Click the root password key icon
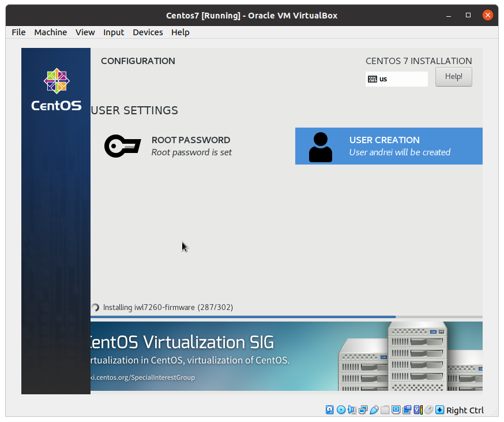The width and height of the screenshot is (504, 422). pyautogui.click(x=122, y=146)
